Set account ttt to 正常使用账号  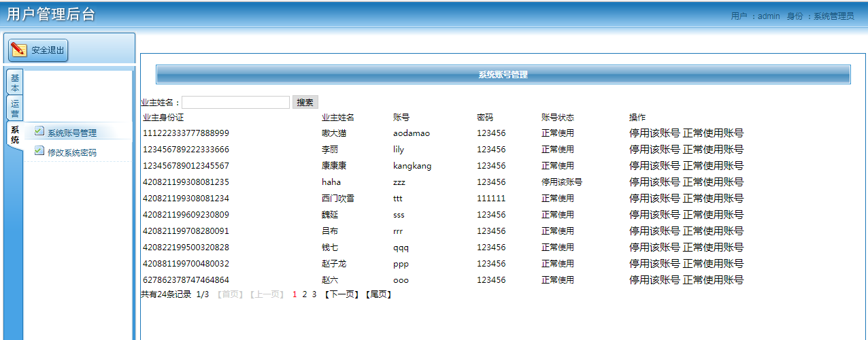pyautogui.click(x=713, y=198)
